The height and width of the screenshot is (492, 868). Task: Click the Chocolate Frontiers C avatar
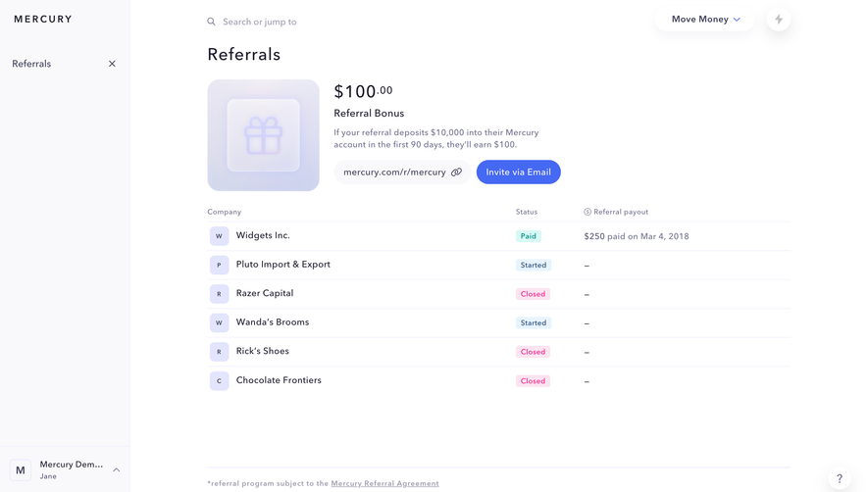[220, 380]
